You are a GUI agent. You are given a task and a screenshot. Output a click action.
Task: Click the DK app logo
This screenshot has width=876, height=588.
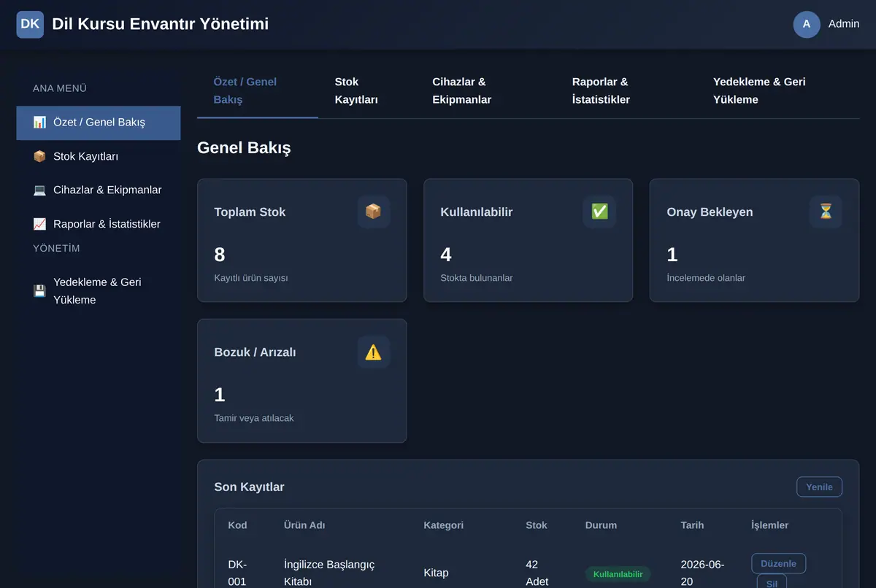click(x=30, y=24)
